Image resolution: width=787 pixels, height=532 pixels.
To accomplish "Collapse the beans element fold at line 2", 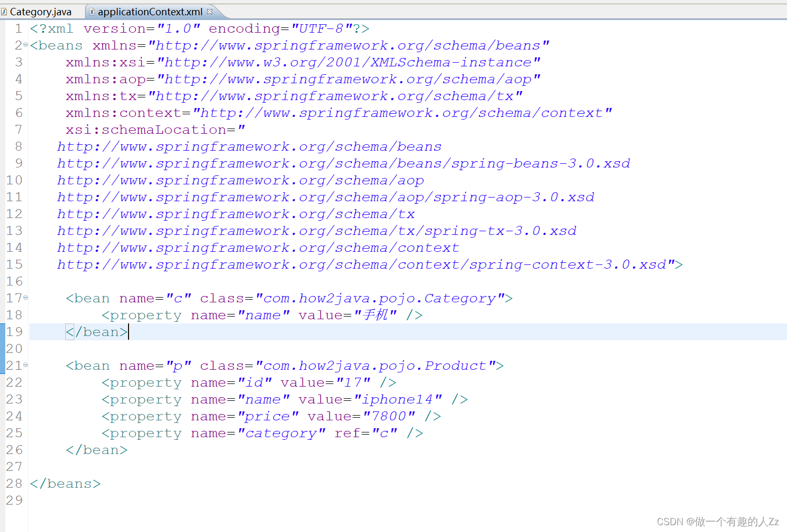I will pos(25,45).
